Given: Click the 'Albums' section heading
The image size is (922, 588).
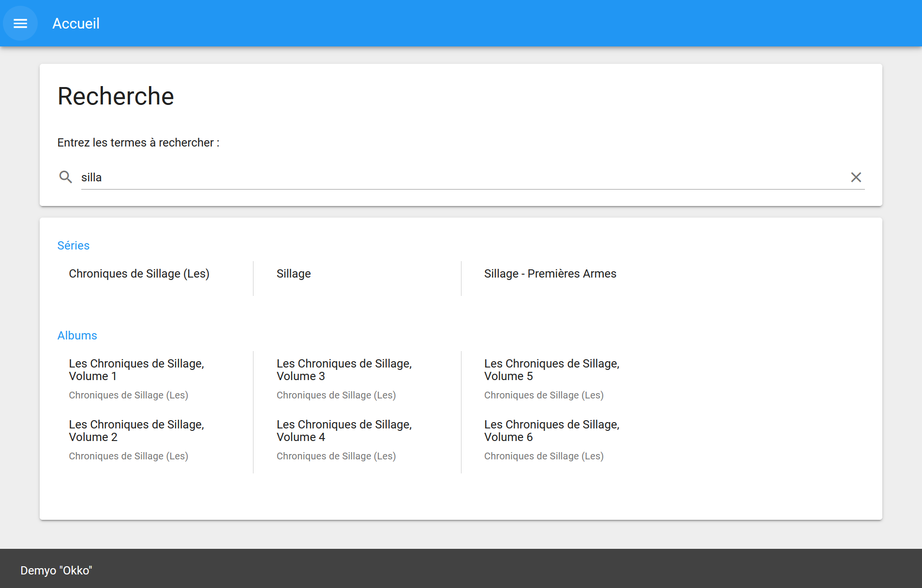Looking at the screenshot, I should [x=77, y=336].
